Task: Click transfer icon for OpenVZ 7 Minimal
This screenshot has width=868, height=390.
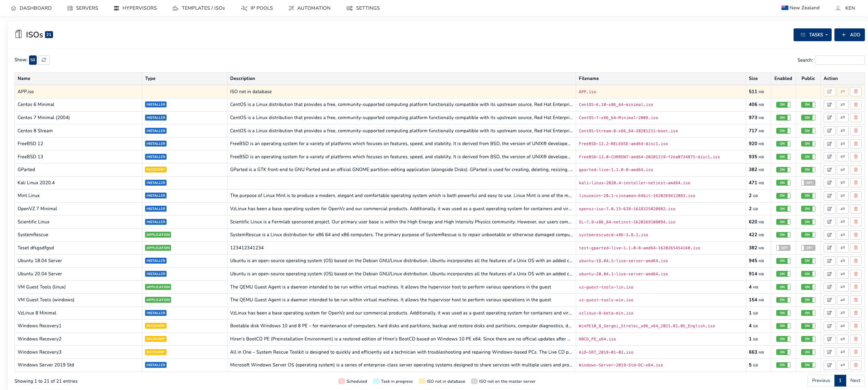Action: (x=842, y=209)
